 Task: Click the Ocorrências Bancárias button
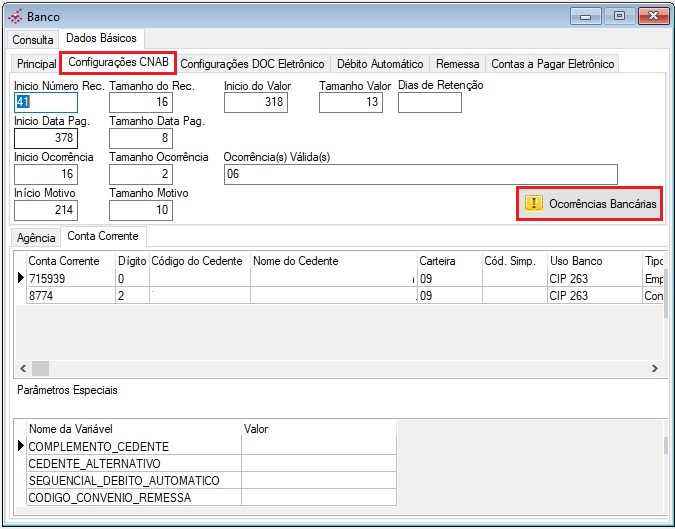click(591, 203)
